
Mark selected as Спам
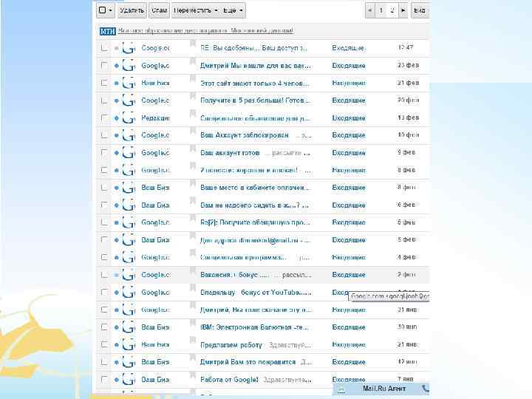(x=159, y=10)
